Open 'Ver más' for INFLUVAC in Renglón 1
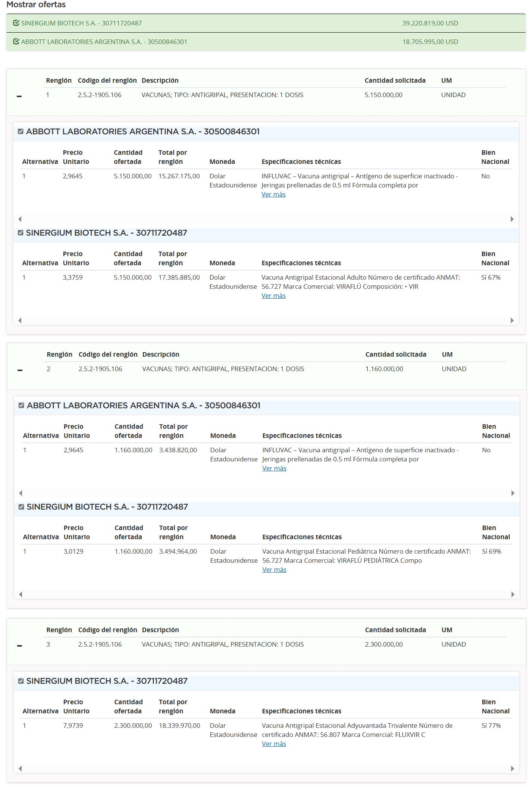This screenshot has height=787, width=532. 273,194
